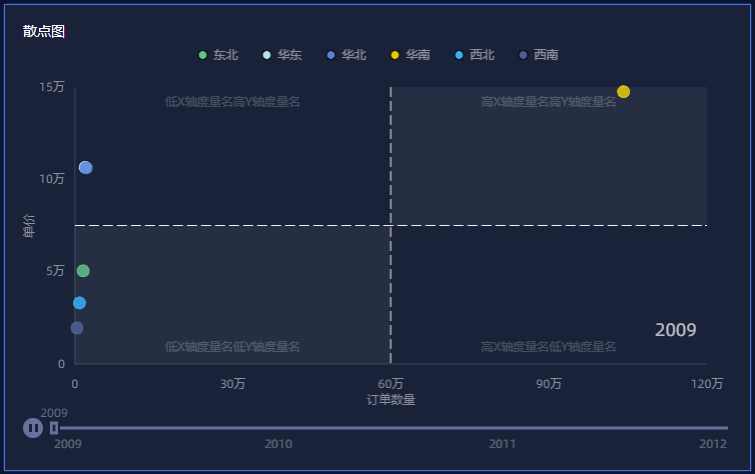Viewport: 755px width, 474px height.
Task: Click the 60万 x-axis tick label
Action: click(x=391, y=383)
